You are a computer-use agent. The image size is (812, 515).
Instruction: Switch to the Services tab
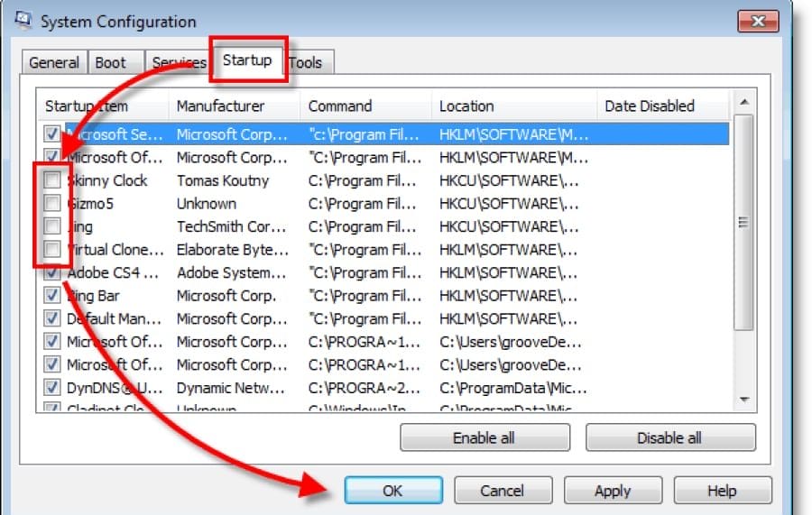178,62
